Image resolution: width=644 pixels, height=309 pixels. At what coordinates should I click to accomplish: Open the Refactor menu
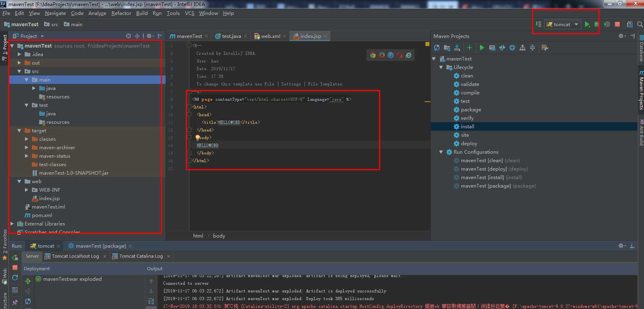coord(121,13)
